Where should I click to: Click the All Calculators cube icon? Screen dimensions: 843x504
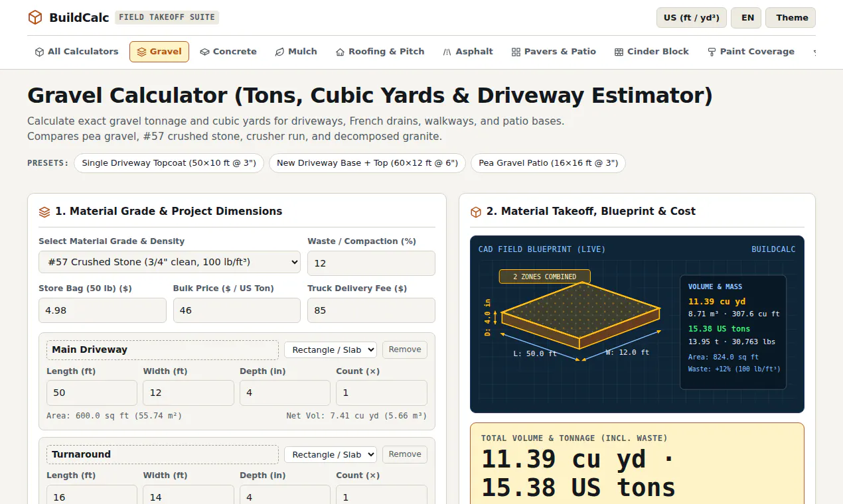(39, 52)
